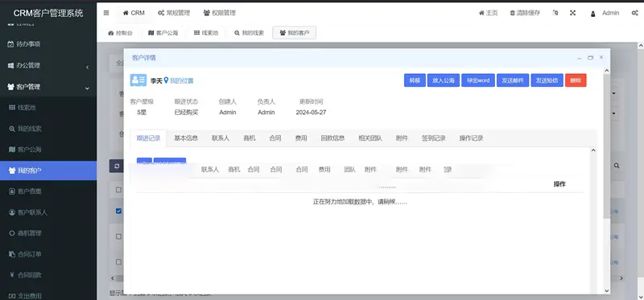The height and width of the screenshot is (300, 644).
Task: Click the 转移 button in customer detail
Action: pyautogui.click(x=415, y=80)
